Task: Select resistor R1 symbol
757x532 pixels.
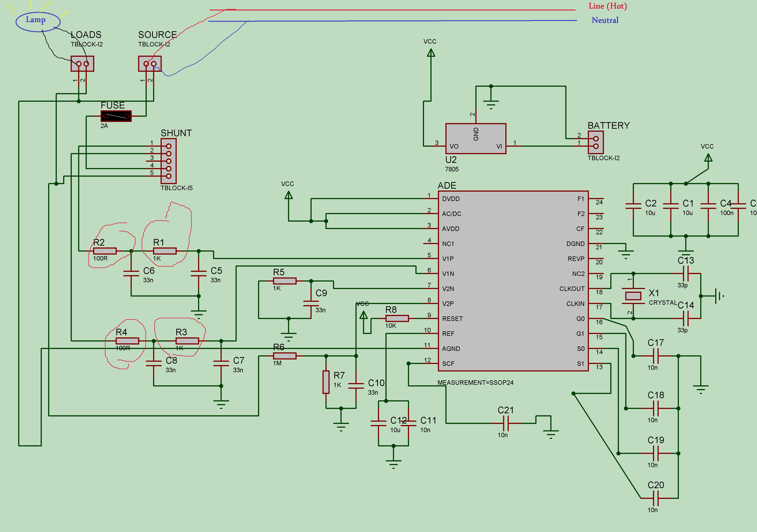Action: click(x=165, y=251)
